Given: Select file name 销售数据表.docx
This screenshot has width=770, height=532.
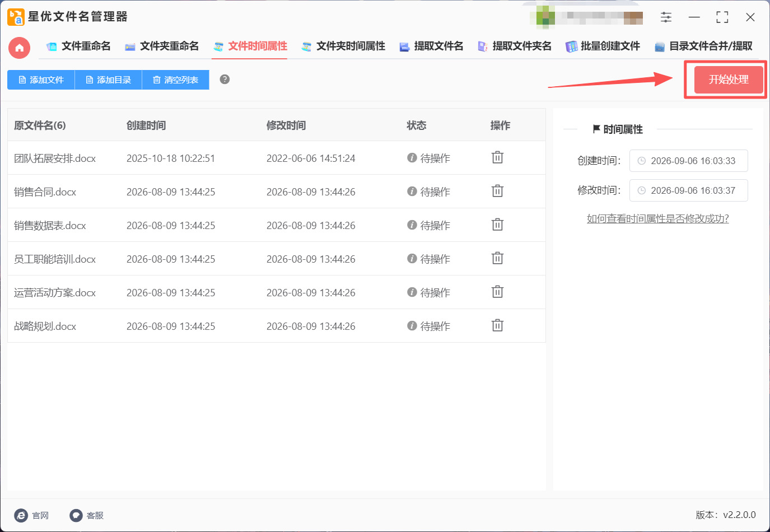Looking at the screenshot, I should [x=50, y=226].
